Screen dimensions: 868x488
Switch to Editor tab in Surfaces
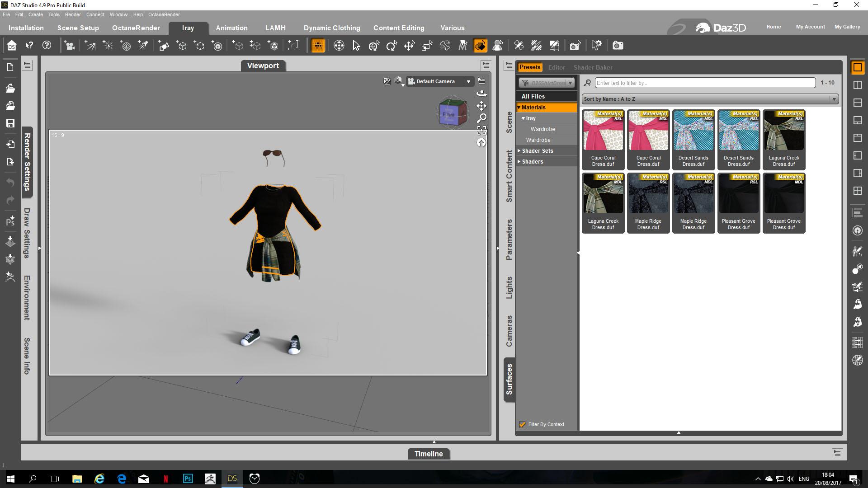point(556,67)
